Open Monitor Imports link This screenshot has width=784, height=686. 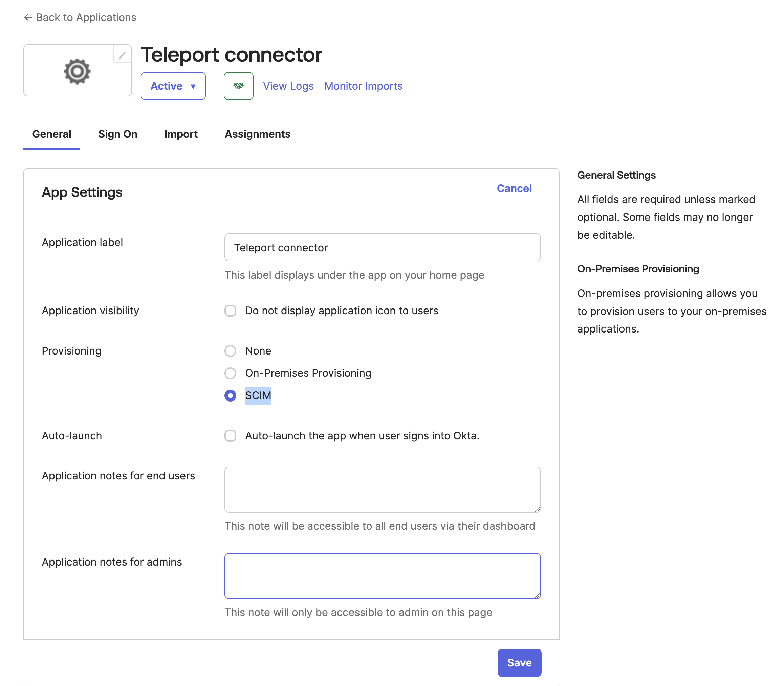pyautogui.click(x=363, y=86)
